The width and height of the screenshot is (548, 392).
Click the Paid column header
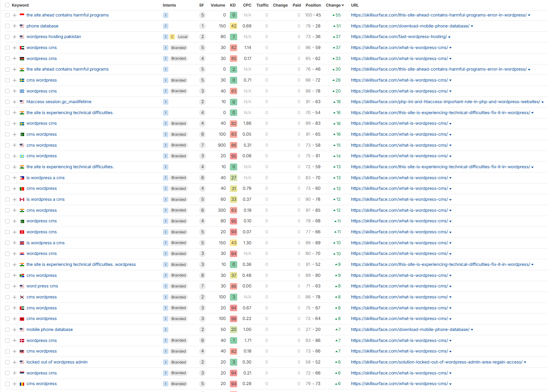pos(297,5)
